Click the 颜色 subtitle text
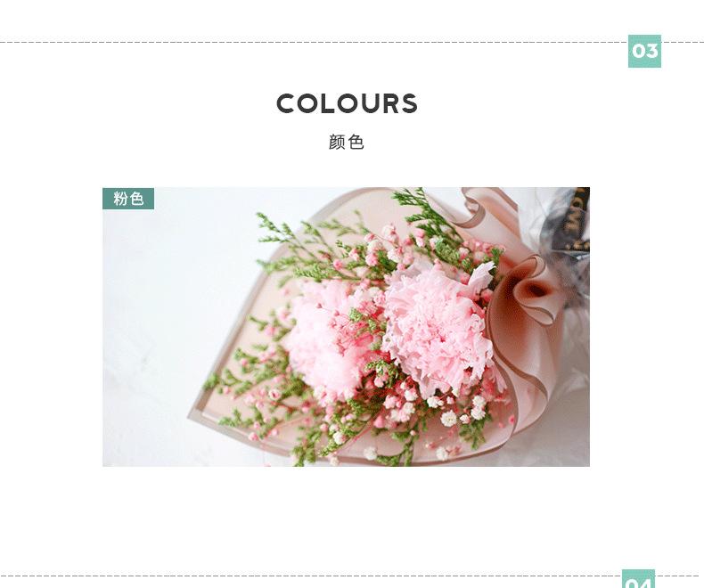The image size is (704, 588). (346, 143)
